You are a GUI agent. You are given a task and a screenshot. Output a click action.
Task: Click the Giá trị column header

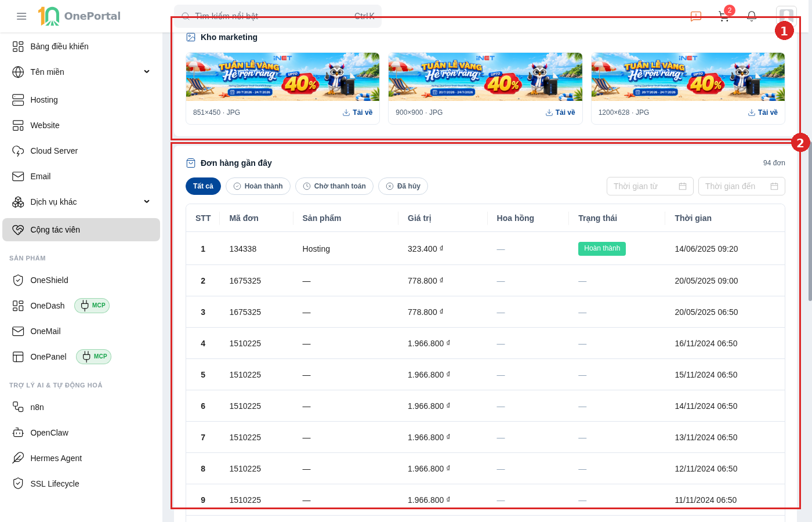click(x=443, y=218)
